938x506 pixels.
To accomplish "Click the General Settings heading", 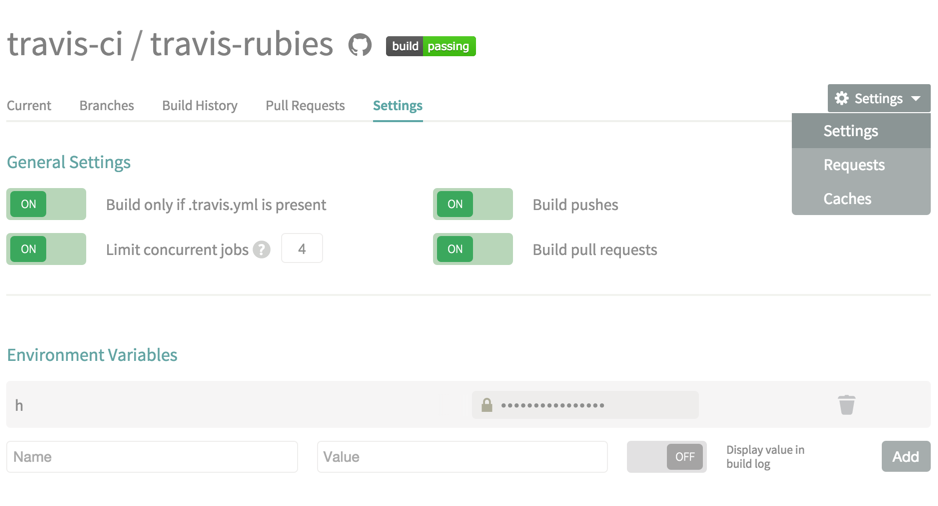I will tap(69, 162).
